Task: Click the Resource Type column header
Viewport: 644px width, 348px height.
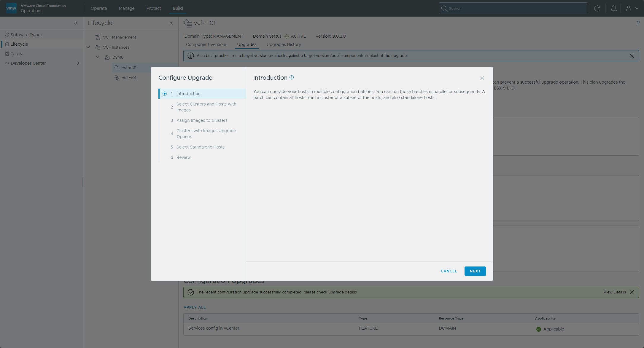Action: point(451,318)
